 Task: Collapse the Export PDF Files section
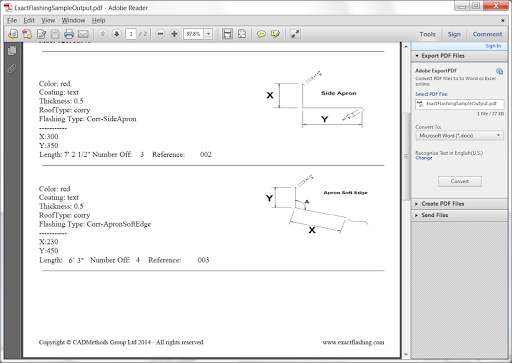pyautogui.click(x=459, y=56)
